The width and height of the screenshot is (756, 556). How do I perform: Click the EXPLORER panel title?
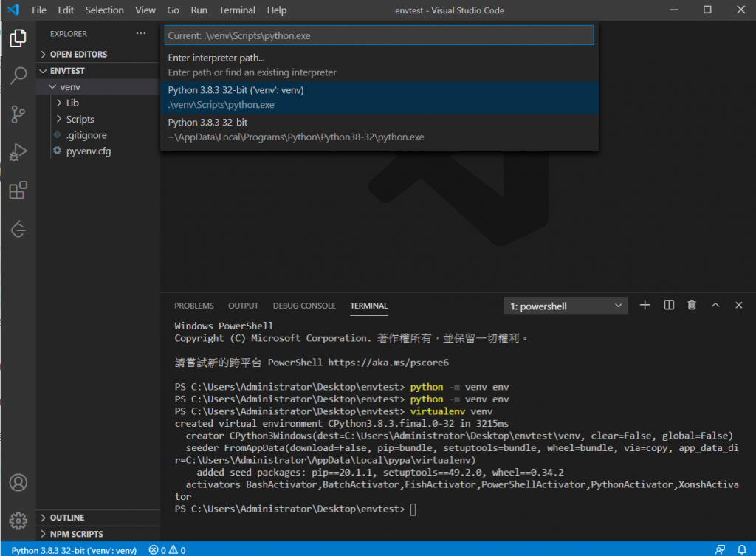[69, 34]
